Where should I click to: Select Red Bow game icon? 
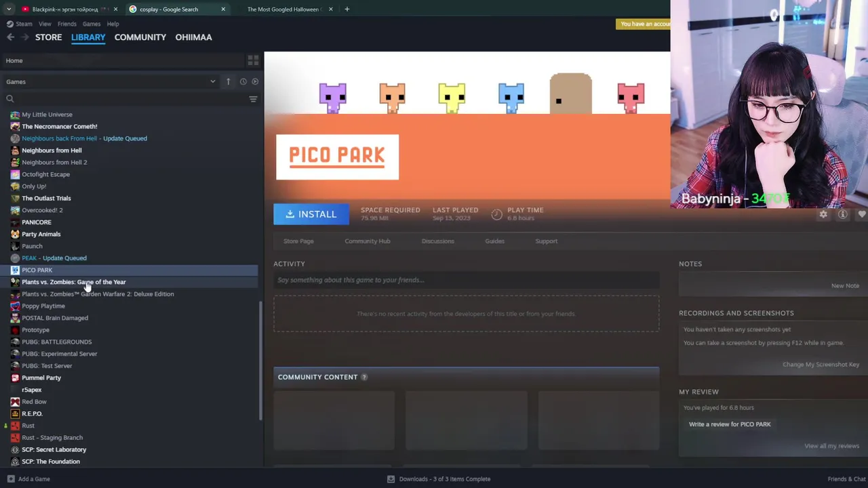(x=15, y=402)
